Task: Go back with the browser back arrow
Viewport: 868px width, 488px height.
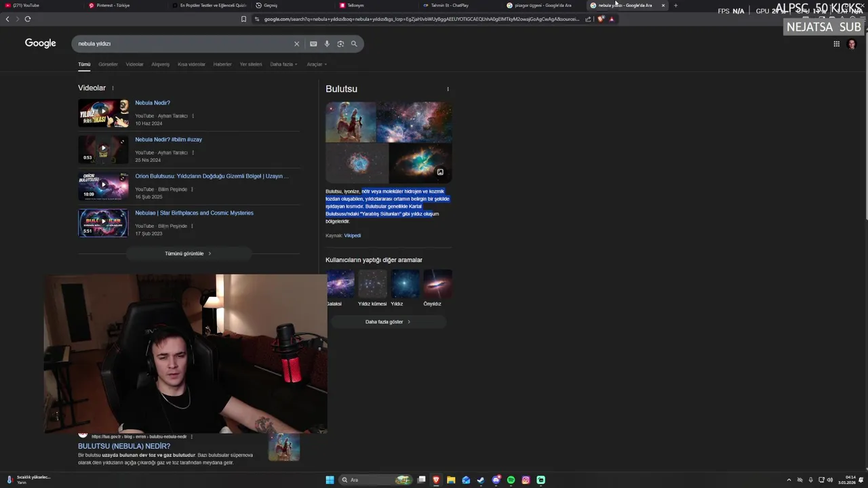Action: (x=7, y=19)
